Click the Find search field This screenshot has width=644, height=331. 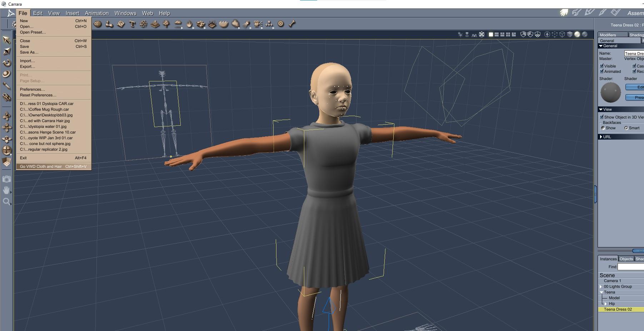(631, 267)
